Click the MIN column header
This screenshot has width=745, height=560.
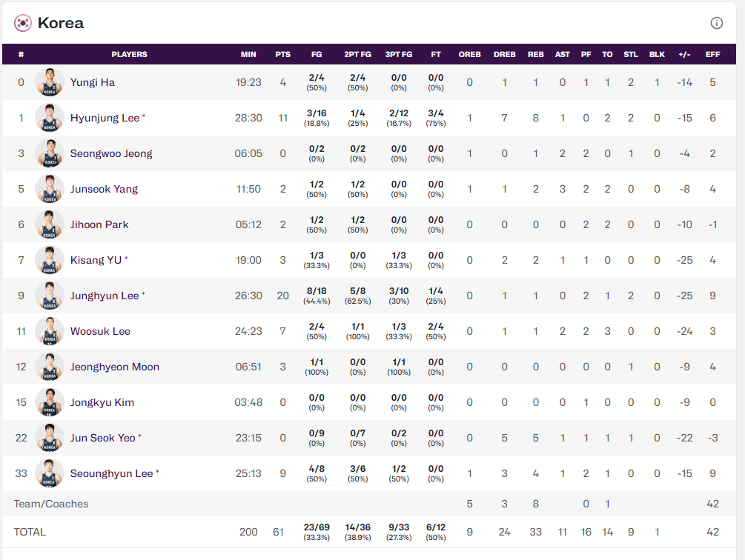click(248, 54)
